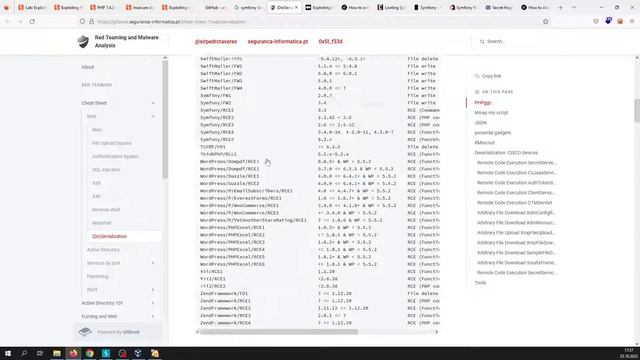
Task: Expand the Stuff section chevron
Action: (153, 290)
